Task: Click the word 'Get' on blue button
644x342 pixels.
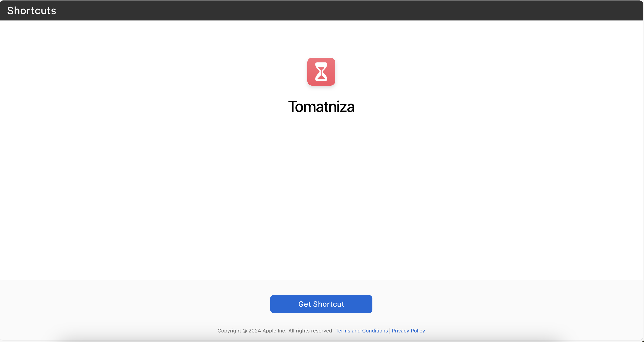Action: pos(304,304)
